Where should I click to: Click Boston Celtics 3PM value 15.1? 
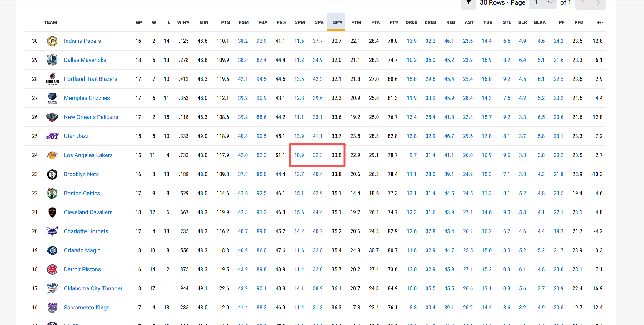point(299,193)
